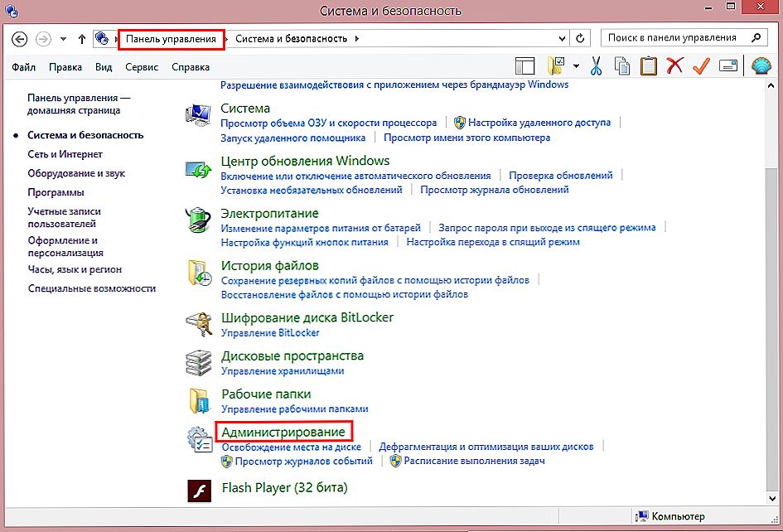Click scrollbar down arrow
Screen dimensions: 783x532
point(772,498)
